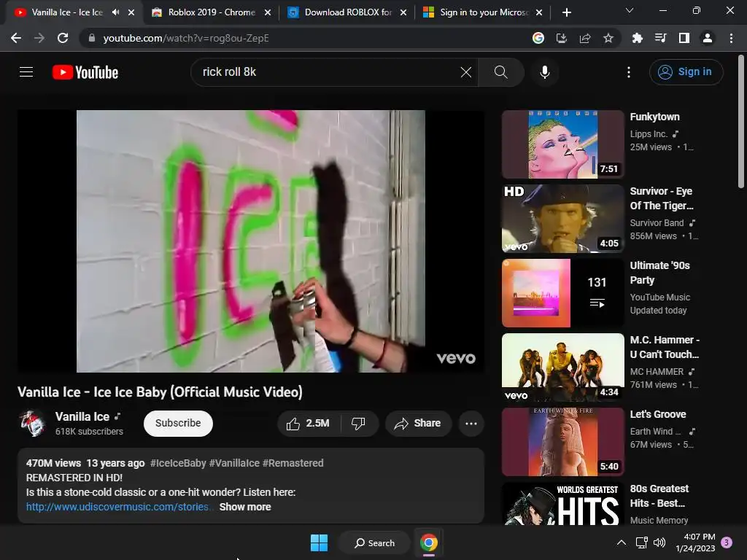Open Ultimate '90s Party playlist thumbnail
The image size is (747, 560).
562,293
